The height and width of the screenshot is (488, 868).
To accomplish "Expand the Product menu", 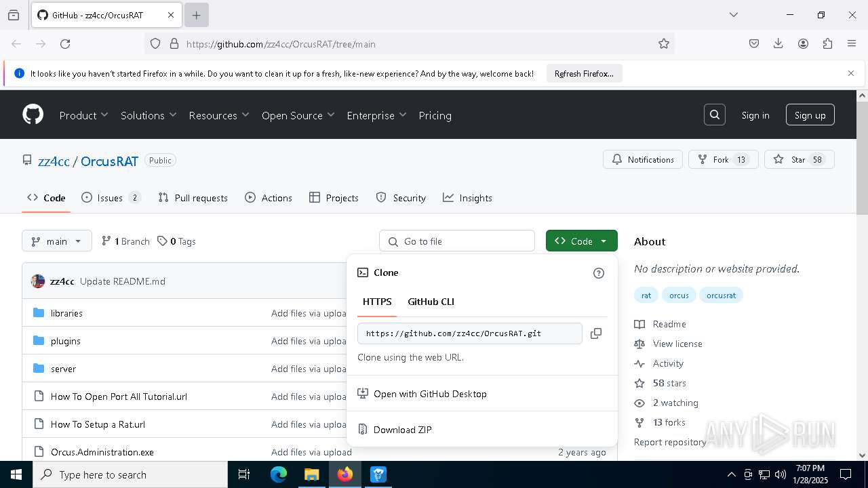I will (x=83, y=115).
